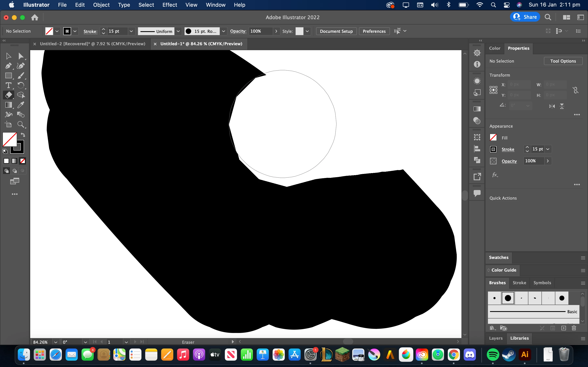Viewport: 588px width, 367px height.
Task: Enable Draw Behind mode
Action: [x=14, y=171]
